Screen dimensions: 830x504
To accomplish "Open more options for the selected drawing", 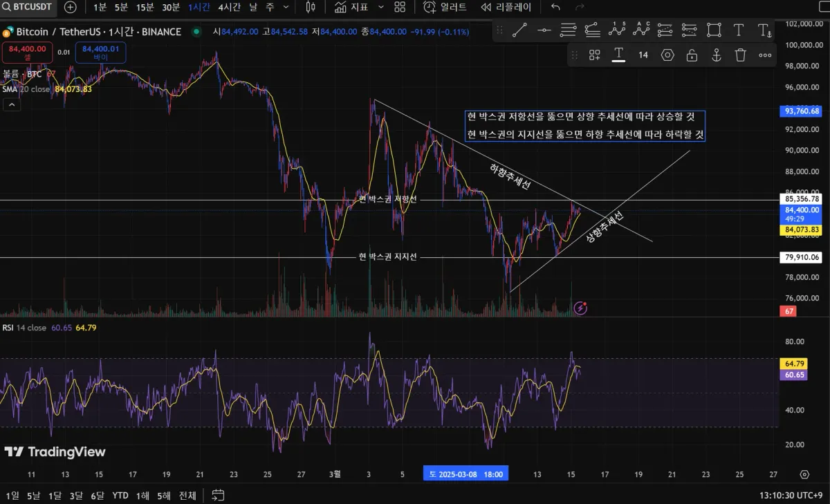I will click(x=765, y=55).
